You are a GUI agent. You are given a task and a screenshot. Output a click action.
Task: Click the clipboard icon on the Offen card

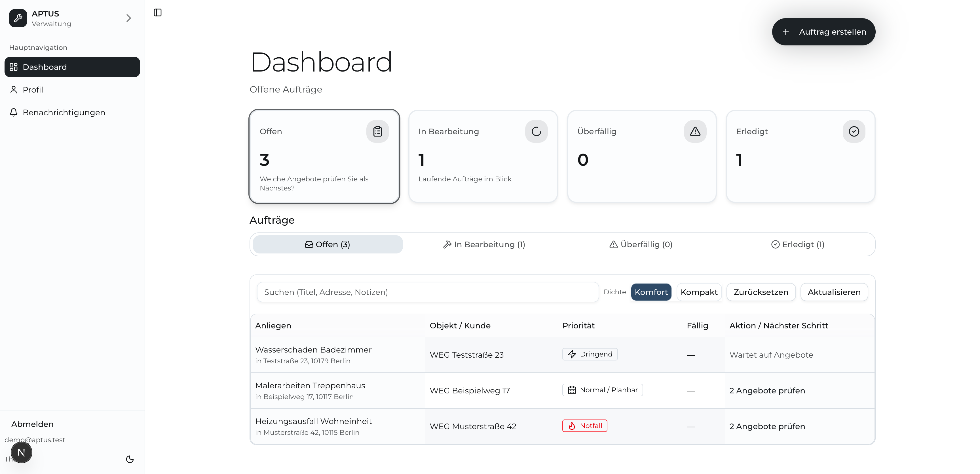[377, 131]
